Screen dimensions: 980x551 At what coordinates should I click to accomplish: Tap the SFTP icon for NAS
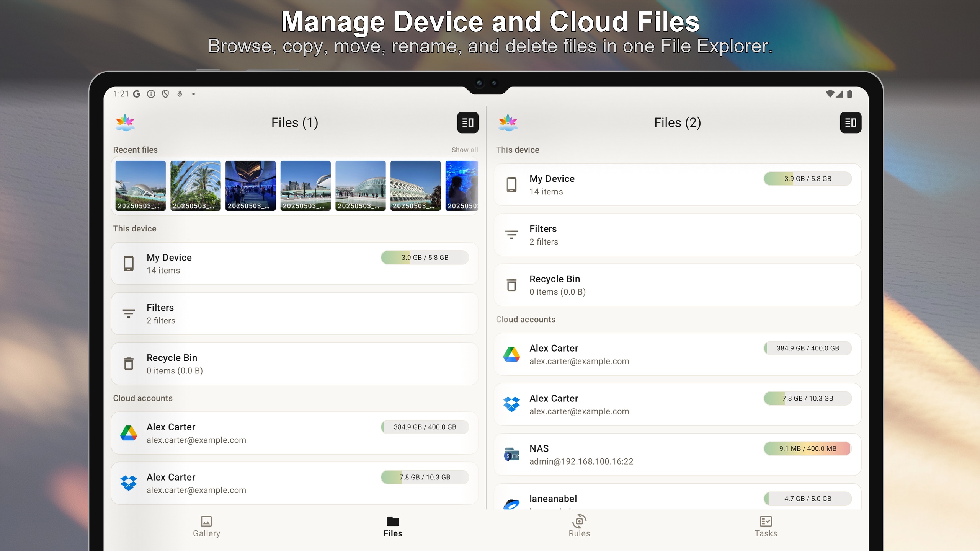pos(511,455)
